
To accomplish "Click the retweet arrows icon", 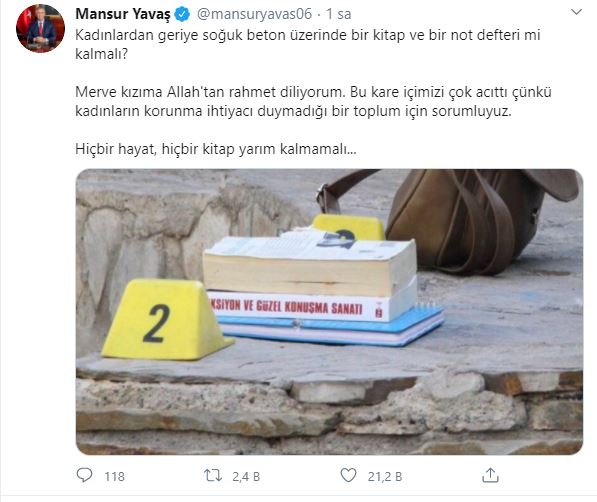I will point(213,475).
